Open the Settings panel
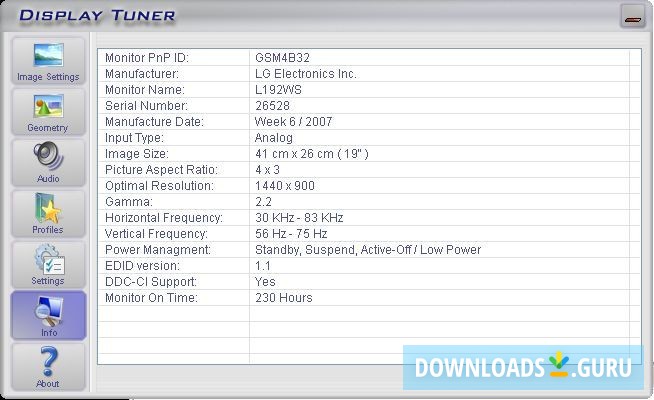Screen dimensions: 654x400 coord(48,265)
